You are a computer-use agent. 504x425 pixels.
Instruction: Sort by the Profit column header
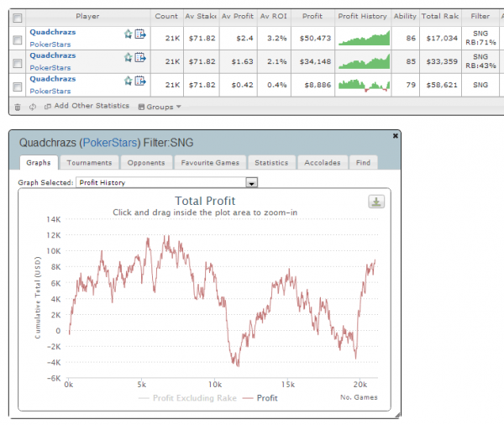click(x=312, y=17)
